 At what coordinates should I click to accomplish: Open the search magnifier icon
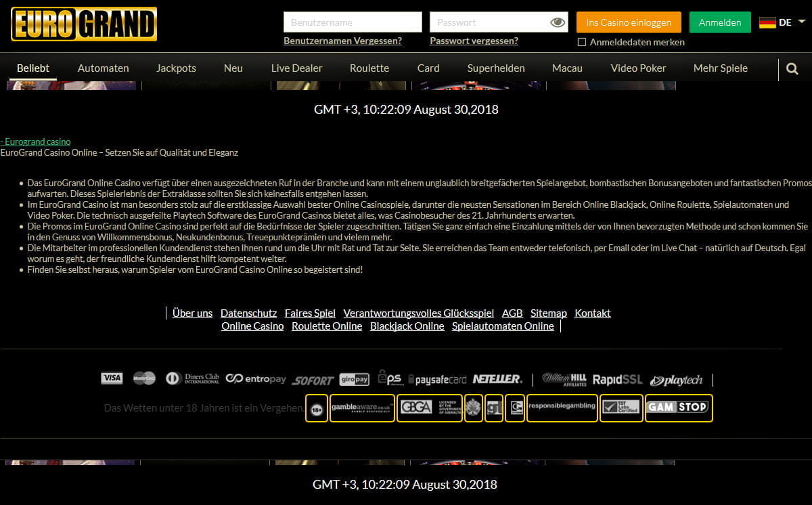point(792,68)
